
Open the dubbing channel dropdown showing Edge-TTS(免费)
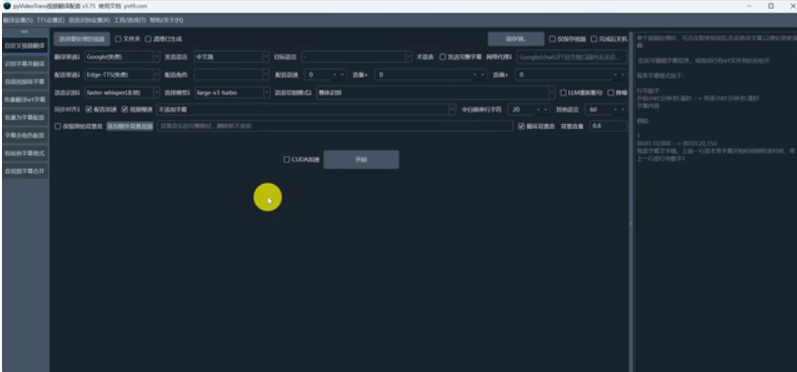(x=122, y=75)
